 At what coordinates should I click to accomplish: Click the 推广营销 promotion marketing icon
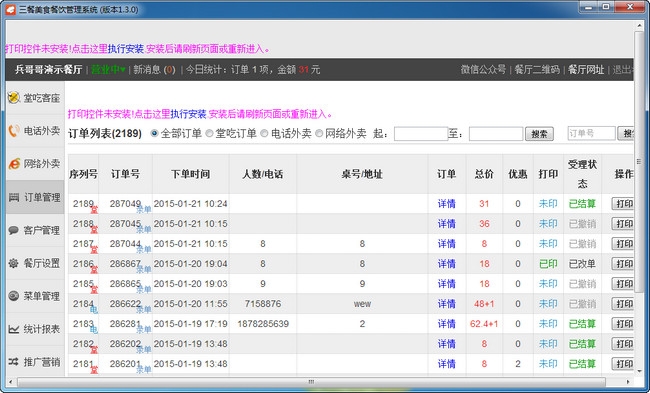pos(14,362)
